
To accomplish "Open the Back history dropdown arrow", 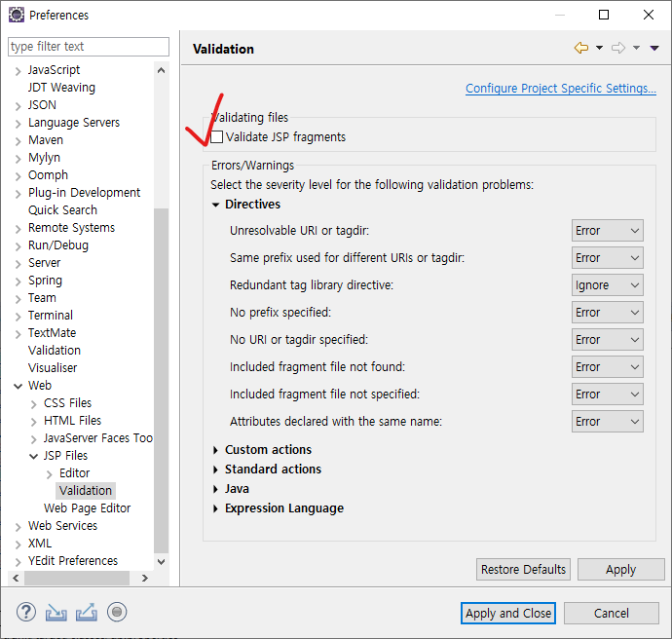I will [x=599, y=48].
